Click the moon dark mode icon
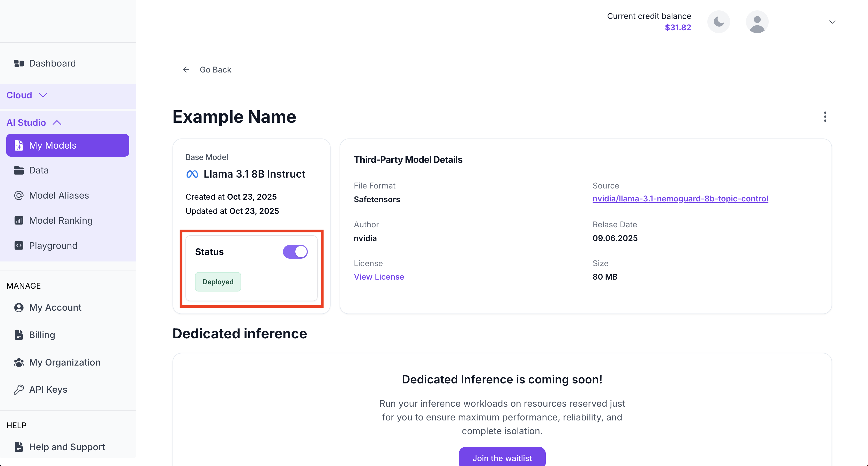868x466 pixels. (x=719, y=22)
